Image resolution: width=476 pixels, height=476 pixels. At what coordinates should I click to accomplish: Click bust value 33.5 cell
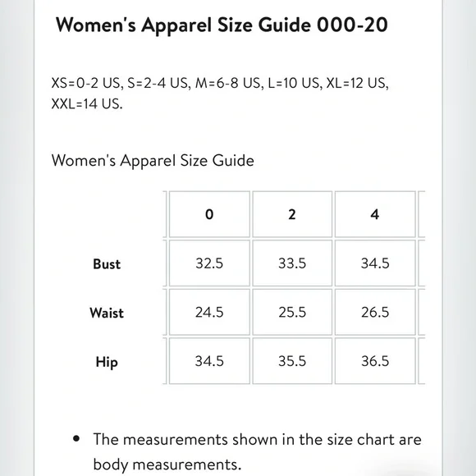coord(292,263)
